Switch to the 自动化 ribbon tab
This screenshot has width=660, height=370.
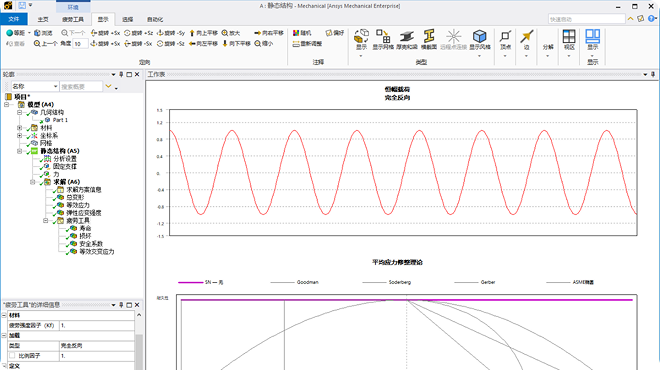point(155,19)
